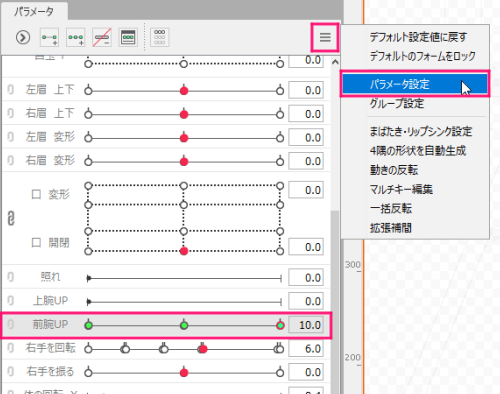
Task: Select 一括反転 menu entry
Action: coord(391,209)
